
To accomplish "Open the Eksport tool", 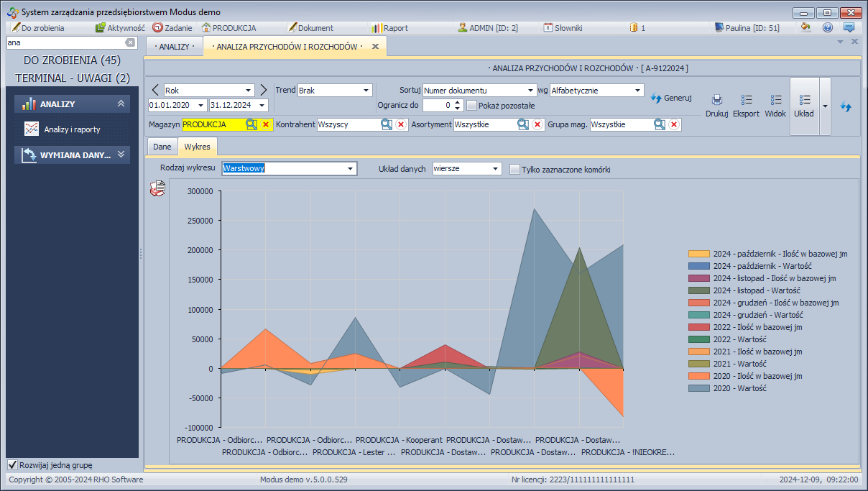I will point(746,105).
